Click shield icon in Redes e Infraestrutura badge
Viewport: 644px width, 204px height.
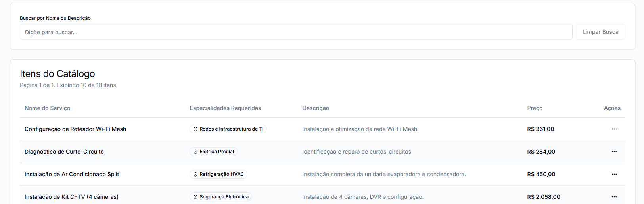[x=195, y=129]
